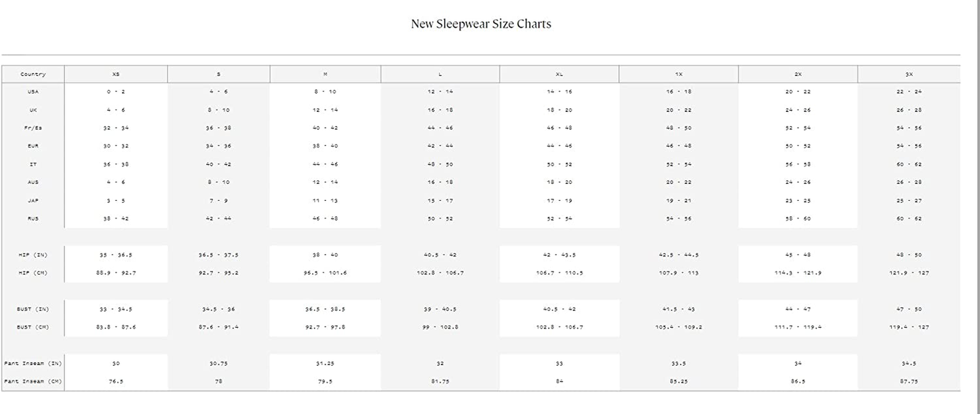Click the JAP XS cell showing 3 - 5
Viewport: 980px width, 414px height.
(x=116, y=201)
